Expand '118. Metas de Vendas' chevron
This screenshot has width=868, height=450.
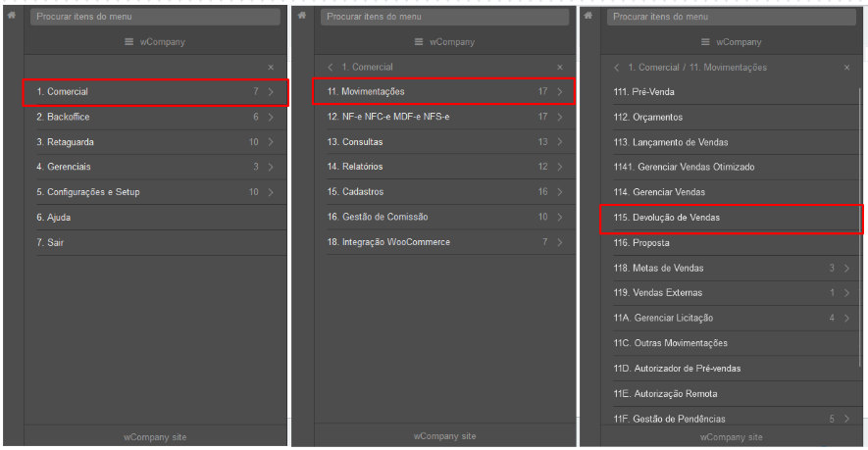coord(847,268)
